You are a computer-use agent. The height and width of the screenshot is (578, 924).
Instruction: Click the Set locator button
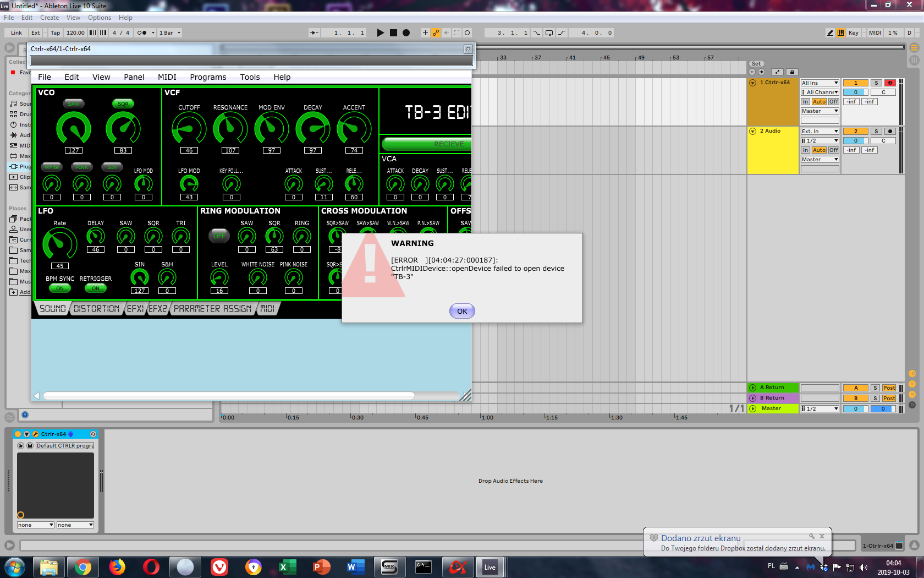[756, 64]
